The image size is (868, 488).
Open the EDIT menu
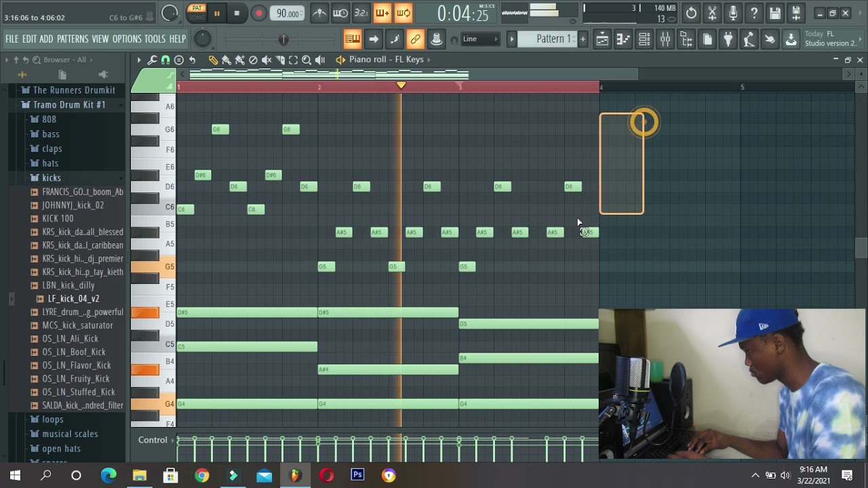coord(29,39)
